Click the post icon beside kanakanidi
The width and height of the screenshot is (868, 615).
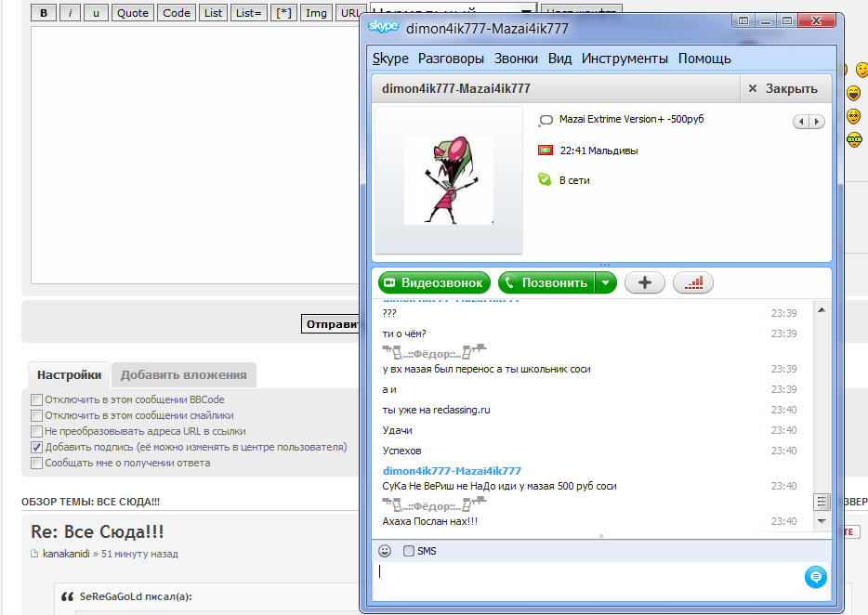pos(35,554)
